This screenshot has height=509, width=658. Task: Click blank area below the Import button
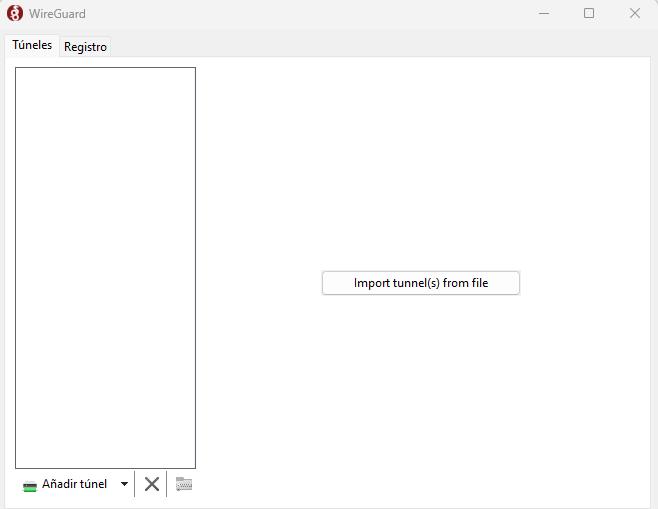[x=420, y=390]
